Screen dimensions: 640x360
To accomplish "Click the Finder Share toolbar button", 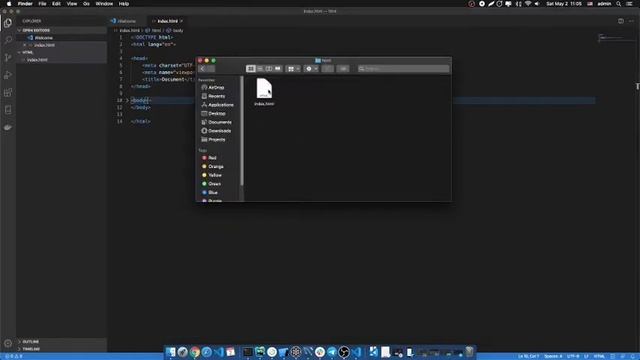I will [x=327, y=69].
